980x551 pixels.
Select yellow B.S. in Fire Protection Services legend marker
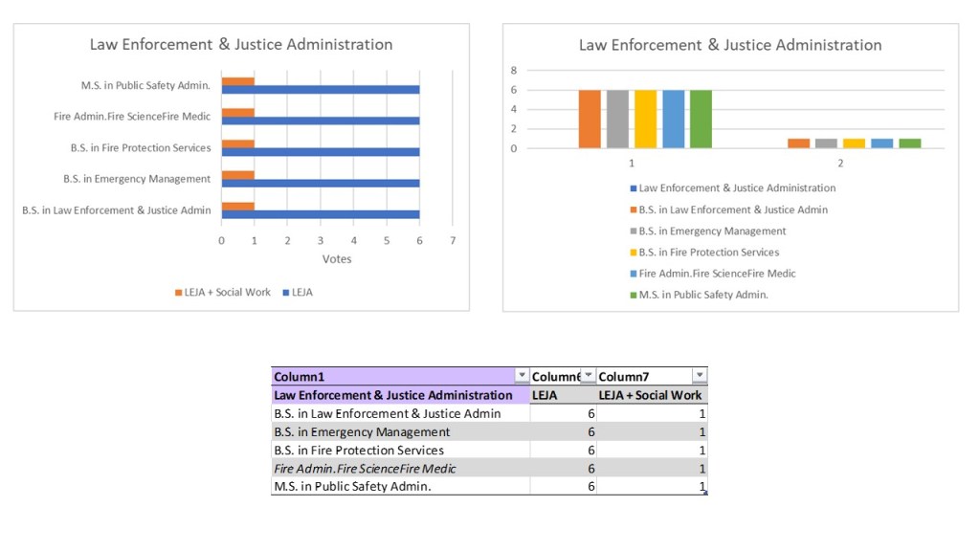634,253
